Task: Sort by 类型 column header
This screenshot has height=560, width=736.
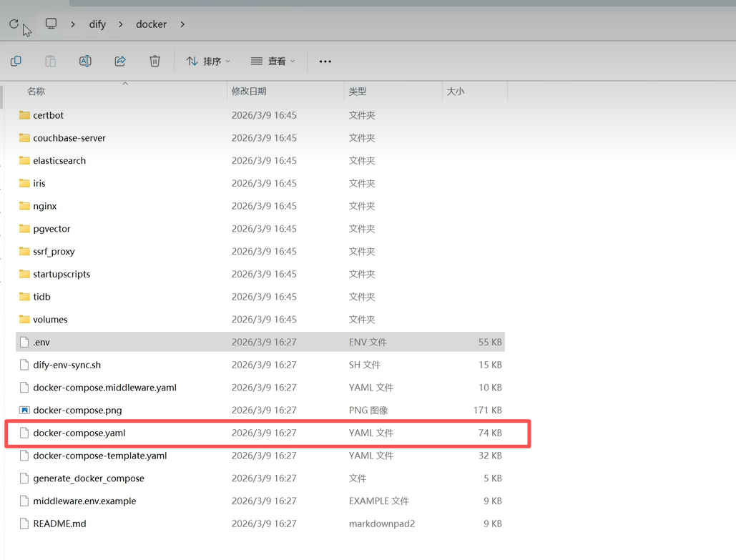Action: (x=358, y=91)
